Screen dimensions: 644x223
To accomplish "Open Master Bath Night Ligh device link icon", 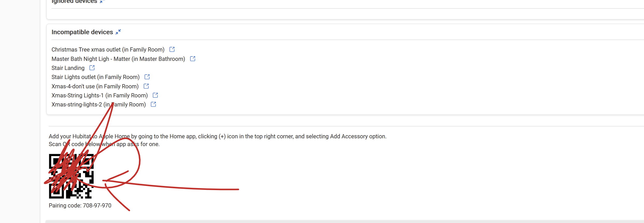I will coord(193,59).
